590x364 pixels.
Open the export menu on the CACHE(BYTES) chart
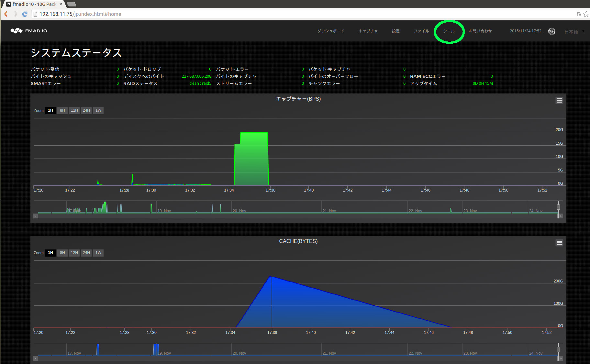[559, 243]
